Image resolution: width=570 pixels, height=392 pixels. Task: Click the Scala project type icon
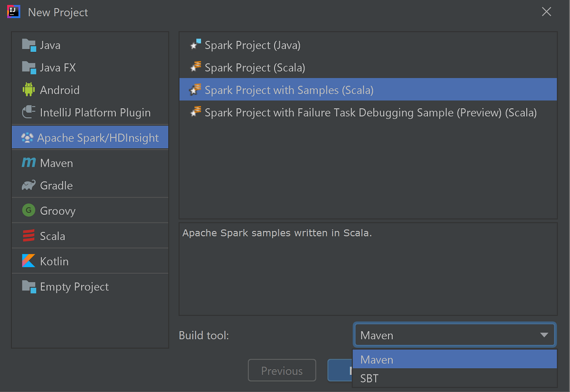pyautogui.click(x=28, y=236)
